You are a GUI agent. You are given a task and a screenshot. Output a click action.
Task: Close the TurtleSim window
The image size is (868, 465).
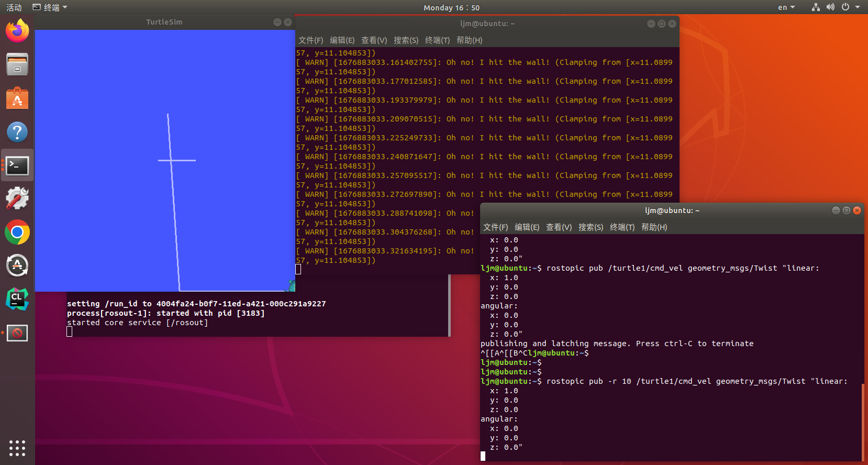pyautogui.click(x=288, y=22)
